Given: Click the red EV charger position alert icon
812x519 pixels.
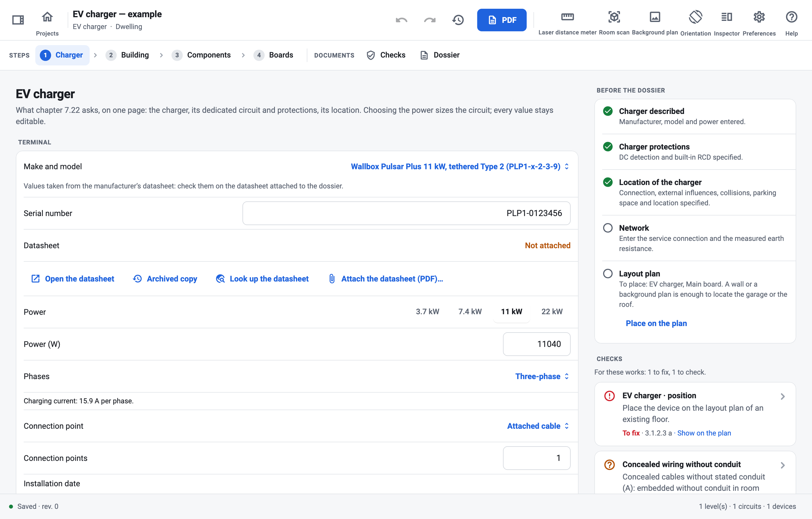Looking at the screenshot, I should tap(609, 395).
